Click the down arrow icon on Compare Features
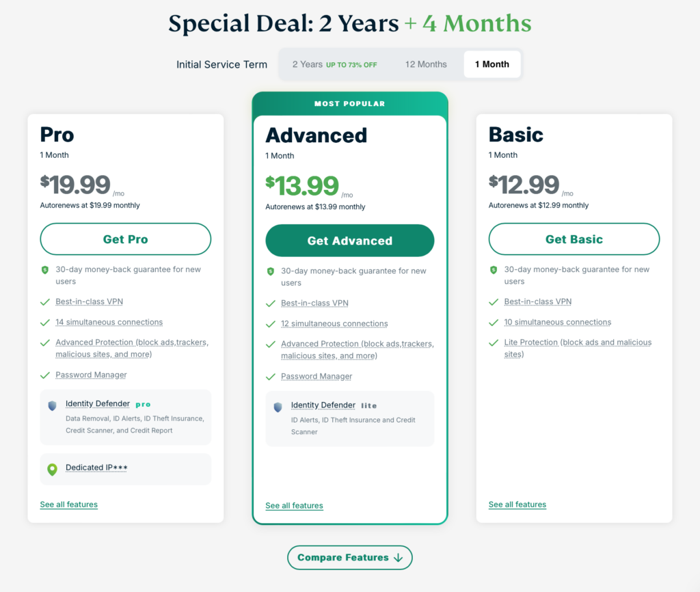This screenshot has width=700, height=592. pos(399,558)
